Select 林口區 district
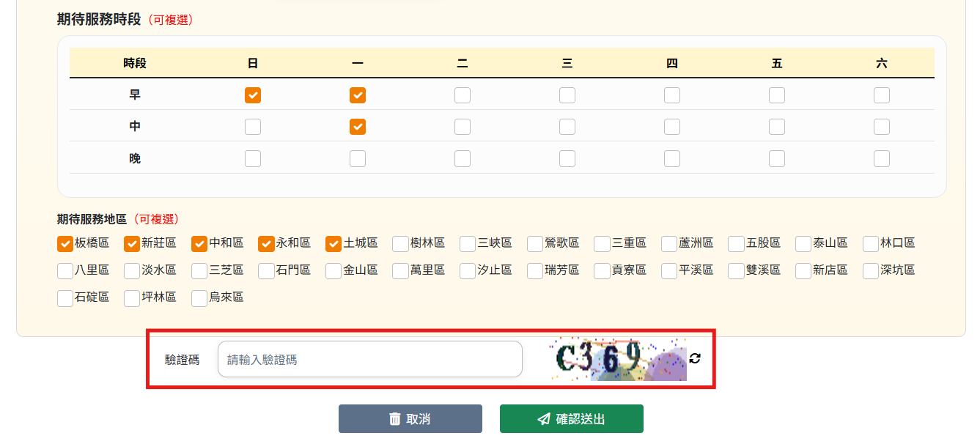The width and height of the screenshot is (980, 444). 869,243
